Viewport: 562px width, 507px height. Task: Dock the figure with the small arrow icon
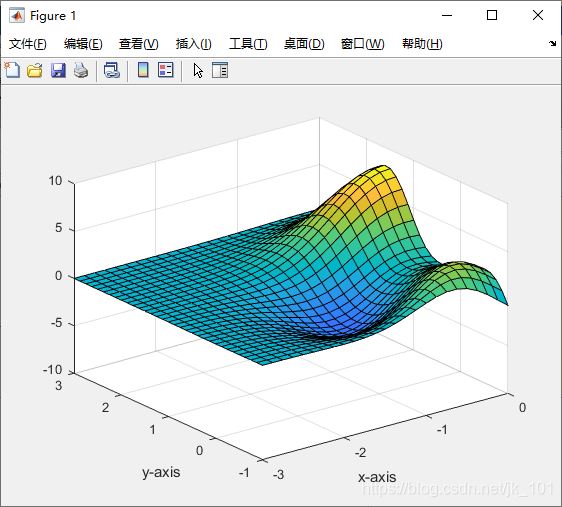(552, 44)
